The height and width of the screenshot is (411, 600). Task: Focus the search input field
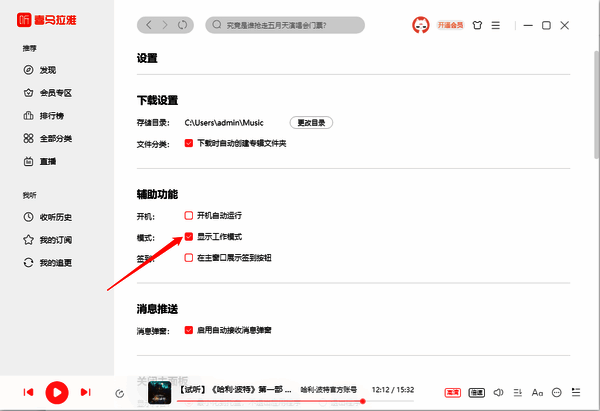pos(285,25)
